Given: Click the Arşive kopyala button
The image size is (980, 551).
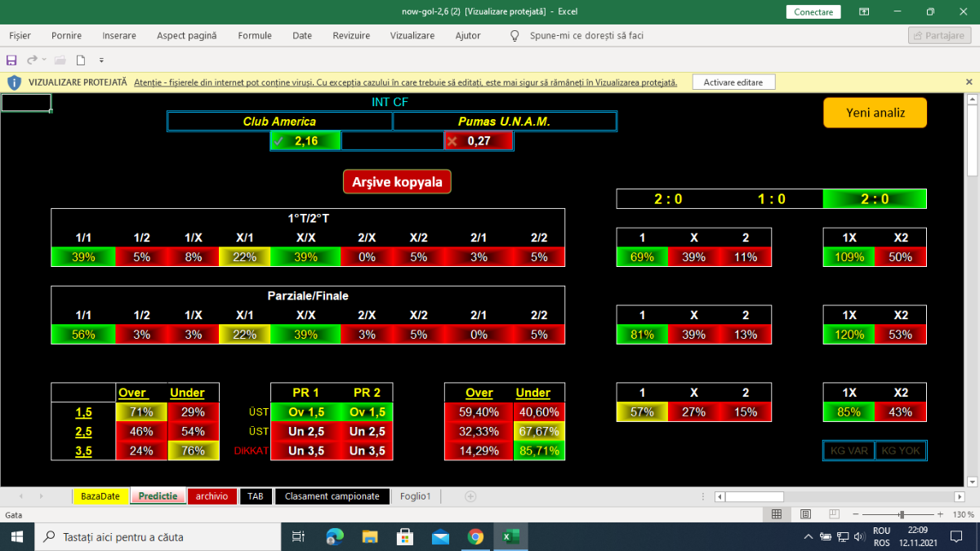Looking at the screenshot, I should click(397, 182).
